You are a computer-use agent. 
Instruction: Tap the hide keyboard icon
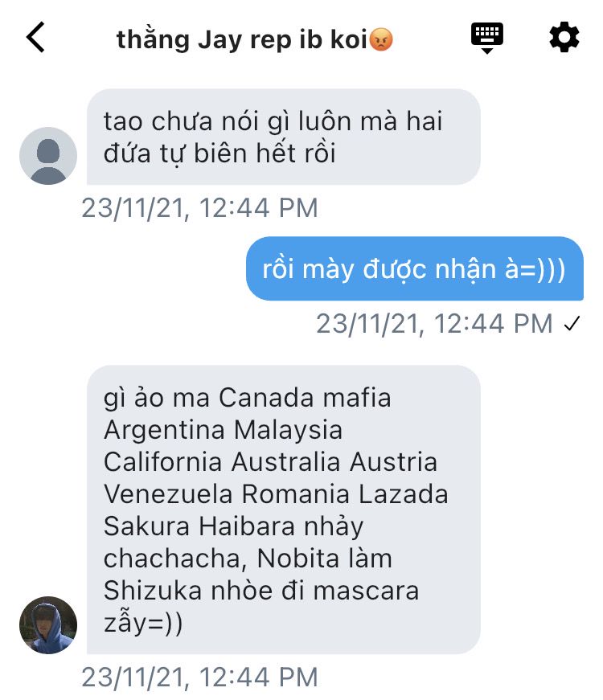tap(487, 38)
